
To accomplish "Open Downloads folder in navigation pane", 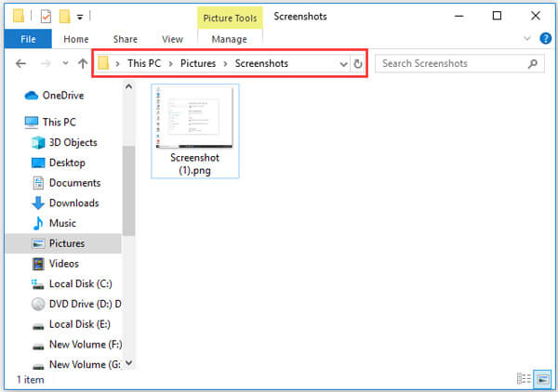I will [x=73, y=203].
